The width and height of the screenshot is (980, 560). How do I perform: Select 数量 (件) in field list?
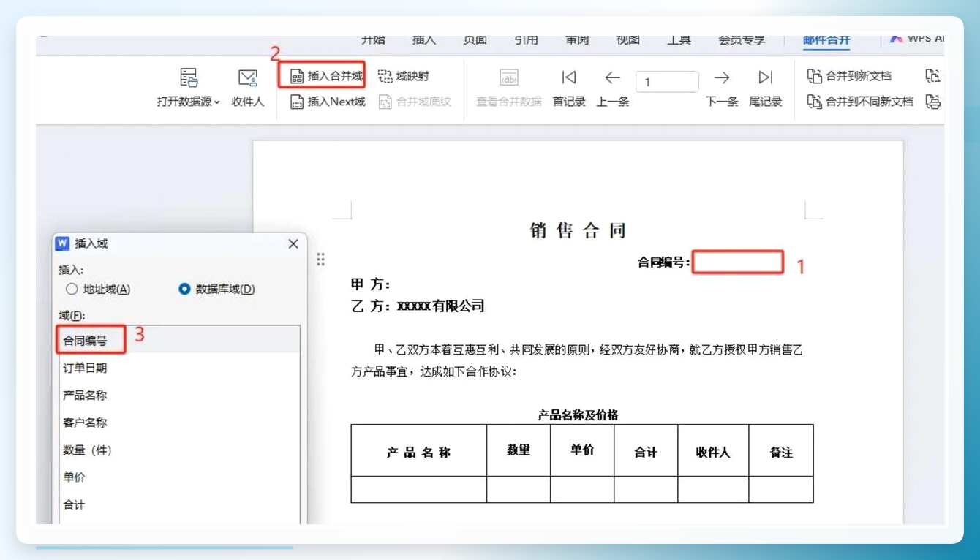[x=178, y=450]
